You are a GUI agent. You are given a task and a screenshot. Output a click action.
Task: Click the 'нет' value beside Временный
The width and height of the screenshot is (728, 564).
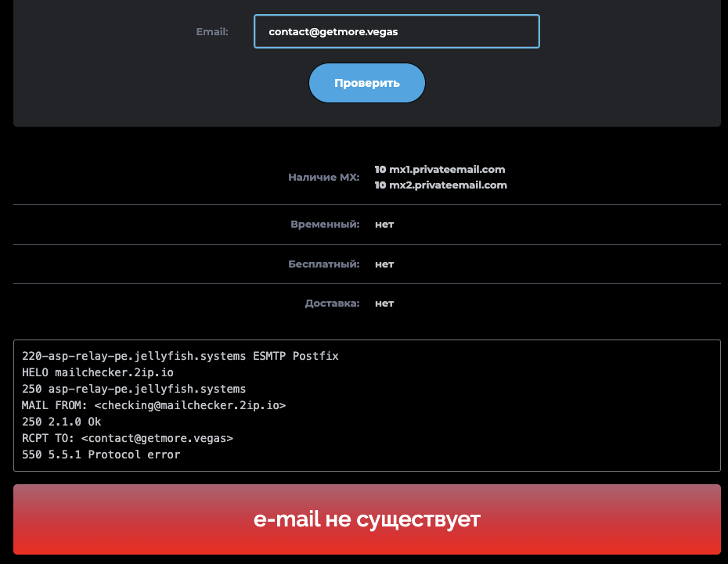point(384,224)
